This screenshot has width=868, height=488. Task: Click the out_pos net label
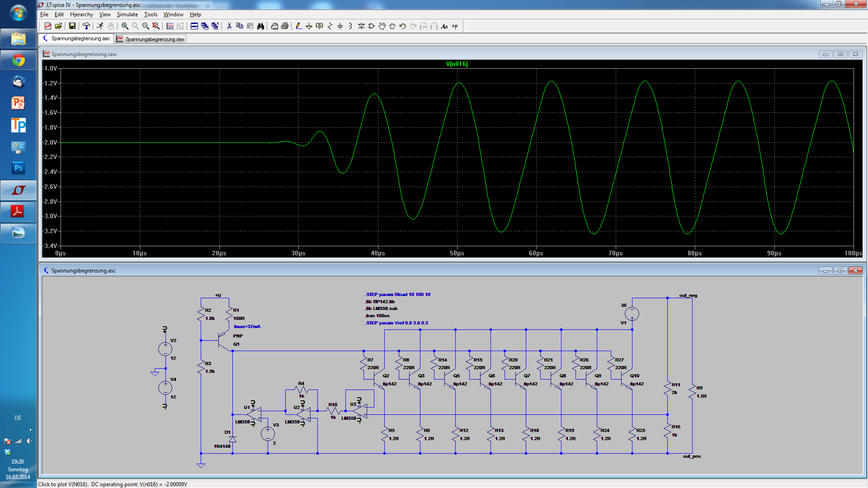point(691,456)
